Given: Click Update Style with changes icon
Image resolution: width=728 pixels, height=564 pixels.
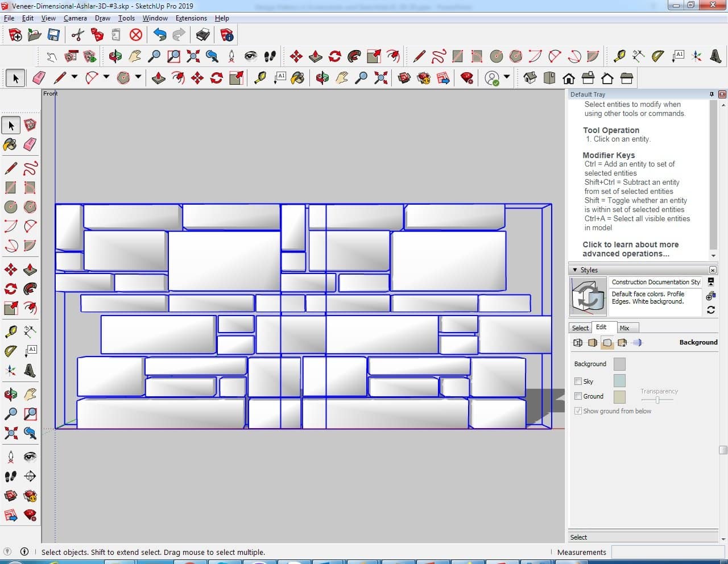Looking at the screenshot, I should pyautogui.click(x=710, y=310).
